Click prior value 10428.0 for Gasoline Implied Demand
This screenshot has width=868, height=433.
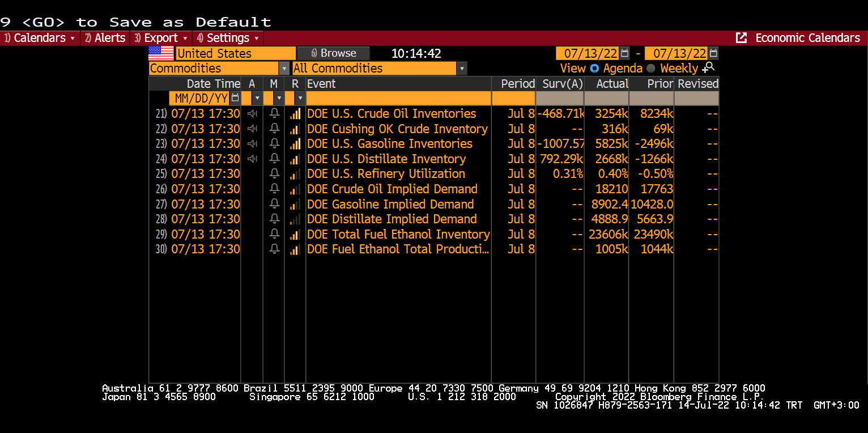point(652,204)
